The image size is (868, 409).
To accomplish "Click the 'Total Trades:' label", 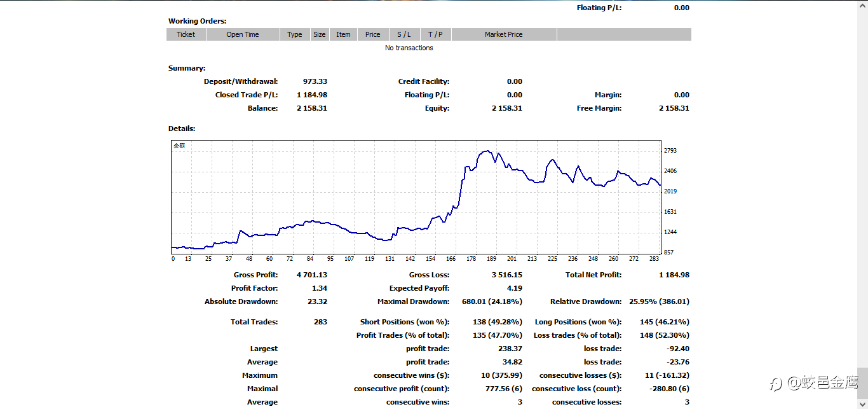I will pos(254,322).
